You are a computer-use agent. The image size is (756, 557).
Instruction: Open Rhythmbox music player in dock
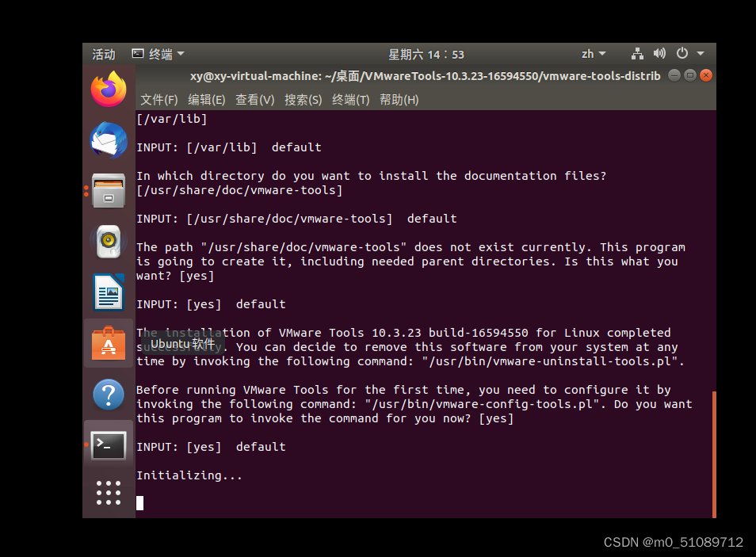109,242
